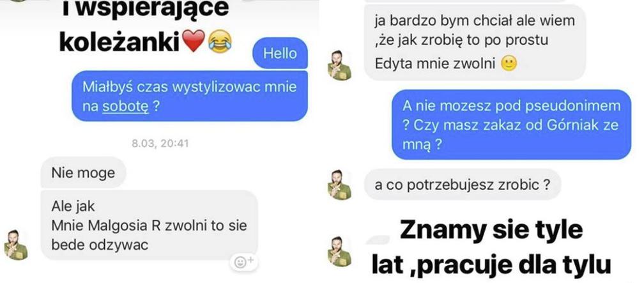The width and height of the screenshot is (644, 283).
Task: Click the "Znamy sie tyle" overlay caption
Action: tap(491, 229)
